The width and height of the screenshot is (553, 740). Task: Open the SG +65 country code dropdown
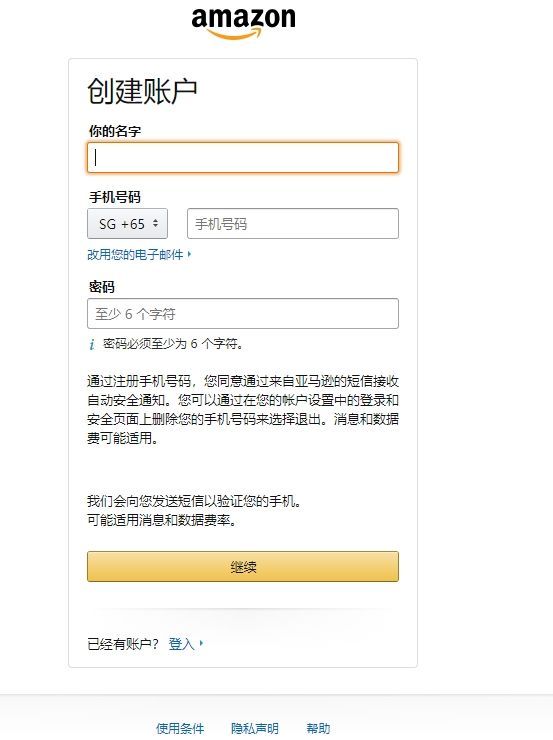tap(127, 224)
